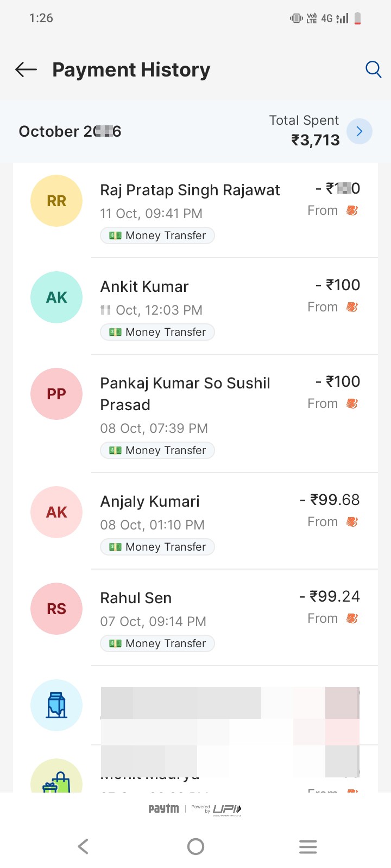Tap bank logo beside Anjaly Kumari's amount
391x868 pixels.
(352, 522)
